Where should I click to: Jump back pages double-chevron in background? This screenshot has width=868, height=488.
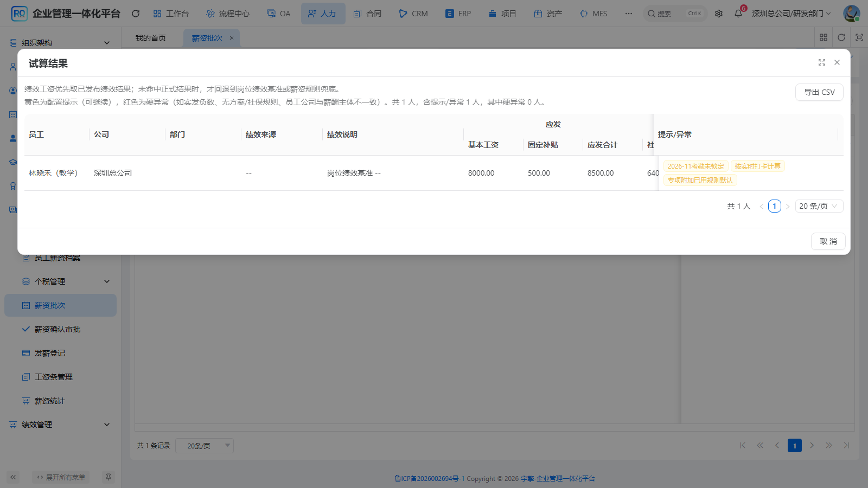click(760, 446)
